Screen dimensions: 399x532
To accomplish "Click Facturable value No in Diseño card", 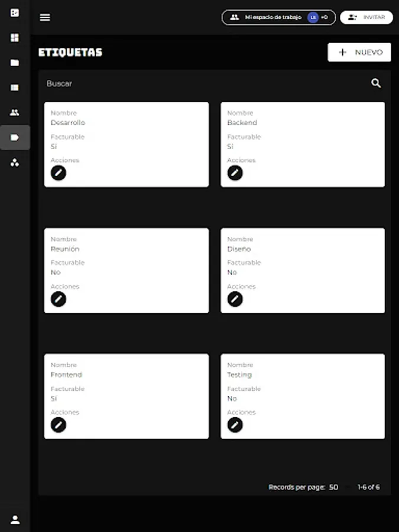I will pyautogui.click(x=232, y=272).
